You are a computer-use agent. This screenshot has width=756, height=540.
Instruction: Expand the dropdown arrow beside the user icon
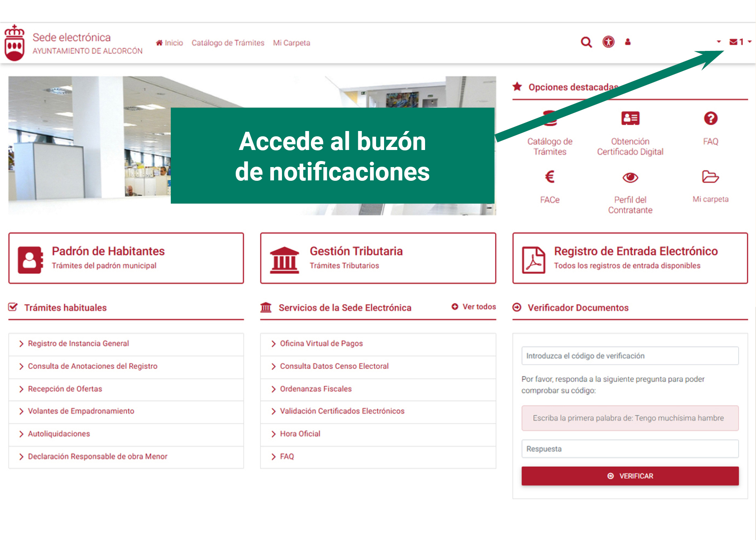pyautogui.click(x=718, y=42)
